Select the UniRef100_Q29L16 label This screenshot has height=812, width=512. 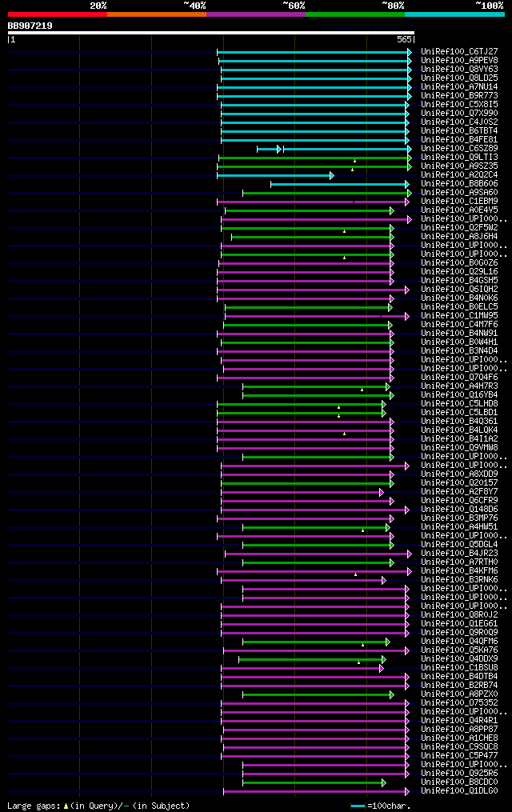pyautogui.click(x=459, y=272)
